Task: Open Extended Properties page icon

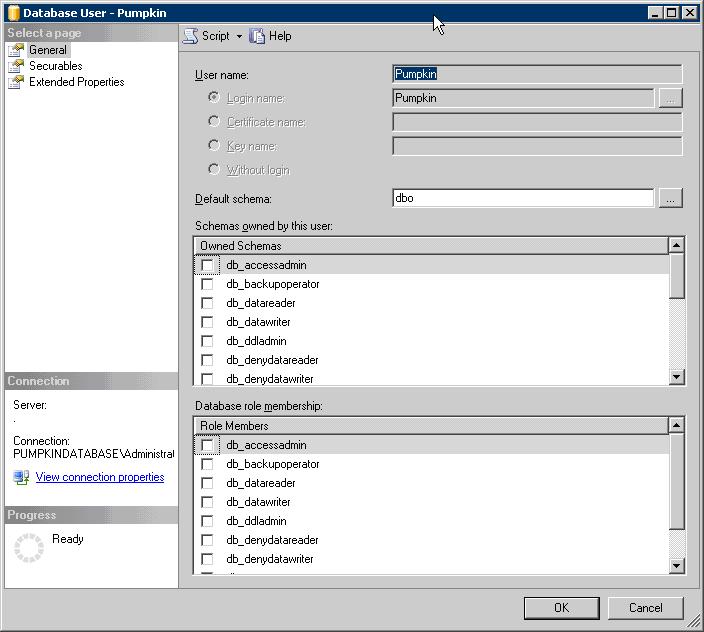Action: coord(16,82)
